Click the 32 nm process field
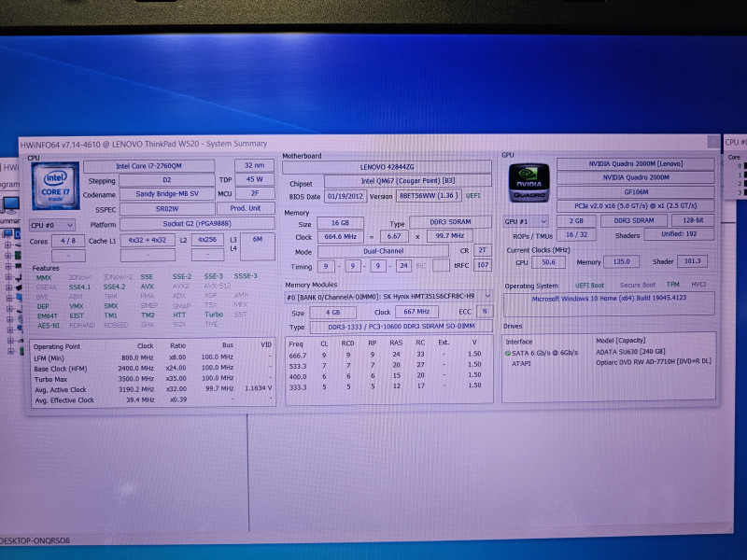Screen dimensions: 747x560 [254, 165]
